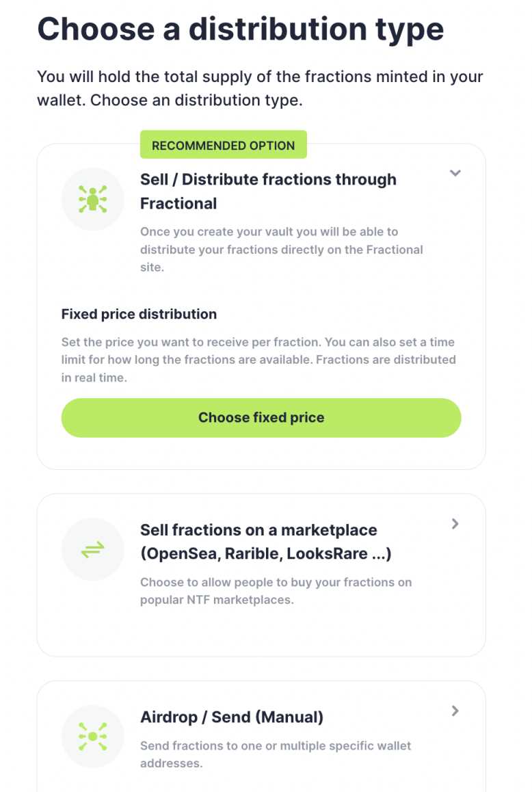Collapse the Sell / Distribute through Fractional section
The image size is (532, 792).
(455, 174)
